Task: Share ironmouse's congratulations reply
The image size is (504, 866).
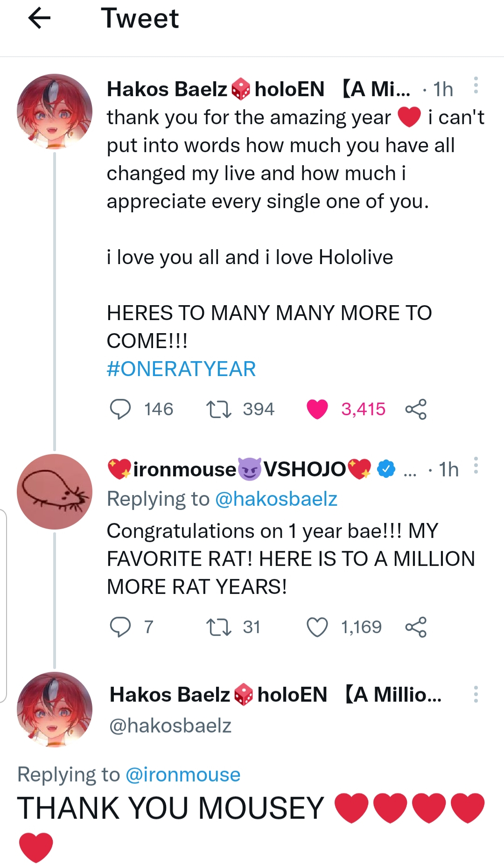Action: click(x=415, y=627)
